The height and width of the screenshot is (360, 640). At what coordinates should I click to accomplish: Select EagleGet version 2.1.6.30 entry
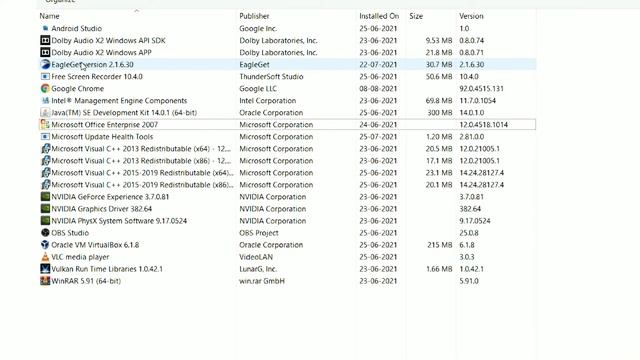pos(92,64)
